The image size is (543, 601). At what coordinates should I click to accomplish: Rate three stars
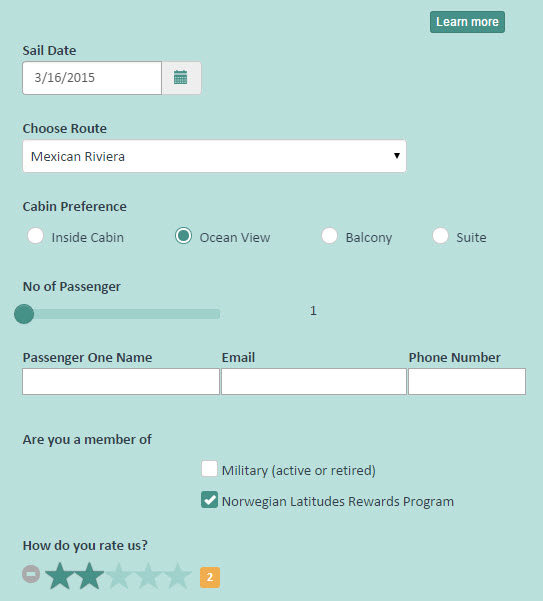click(x=119, y=576)
